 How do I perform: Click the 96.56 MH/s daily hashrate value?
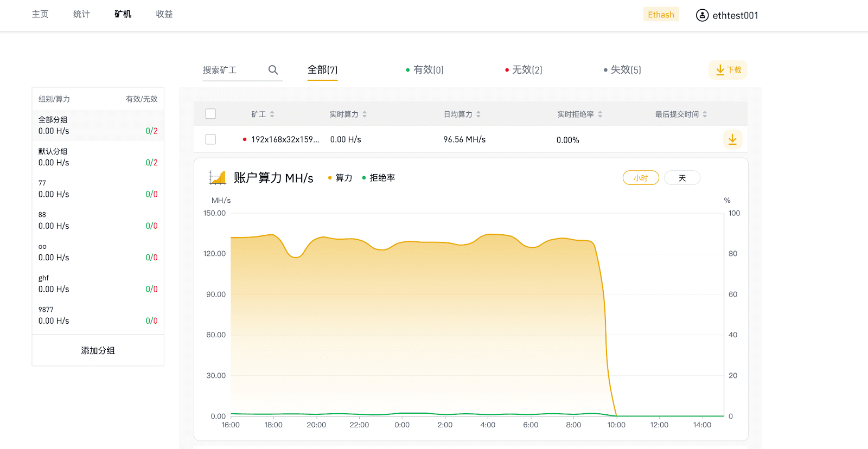point(464,139)
